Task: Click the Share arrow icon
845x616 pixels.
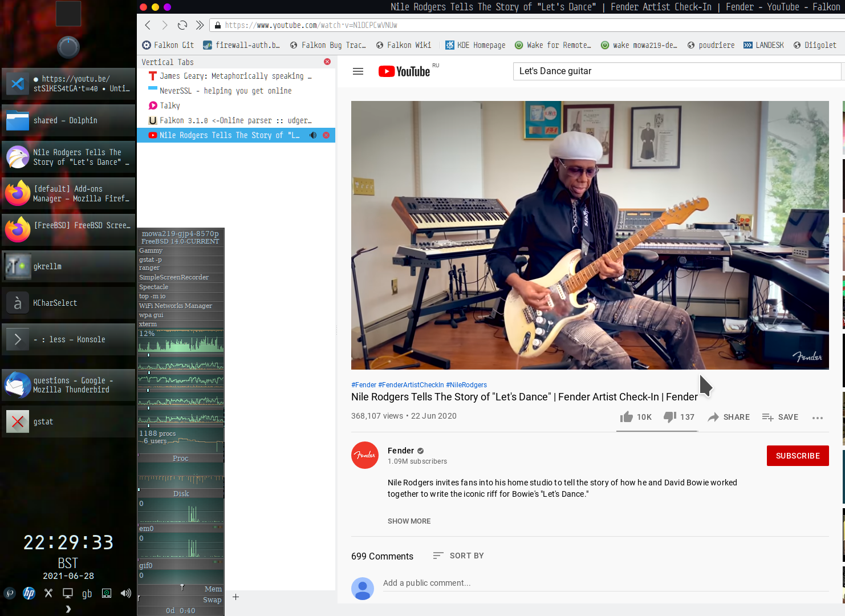Action: [x=713, y=417]
